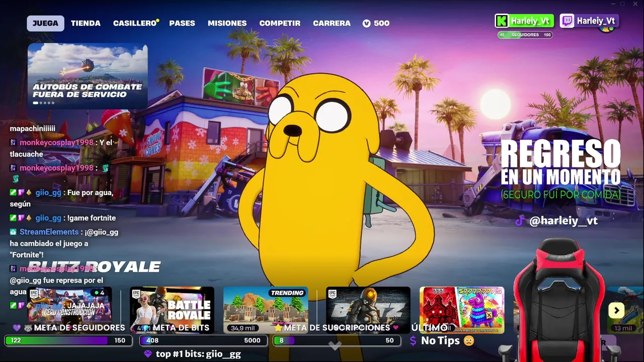Click the diamond icon before top bits
644x362 pixels.
tap(147, 354)
